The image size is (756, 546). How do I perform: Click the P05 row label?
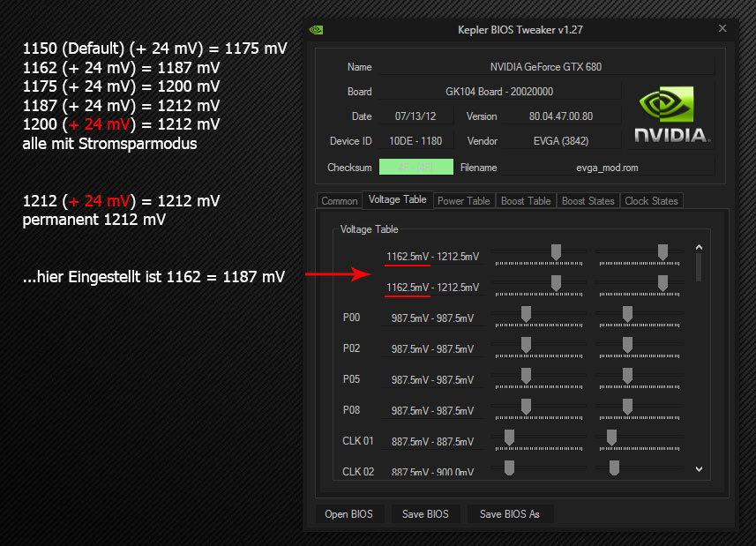tap(351, 379)
